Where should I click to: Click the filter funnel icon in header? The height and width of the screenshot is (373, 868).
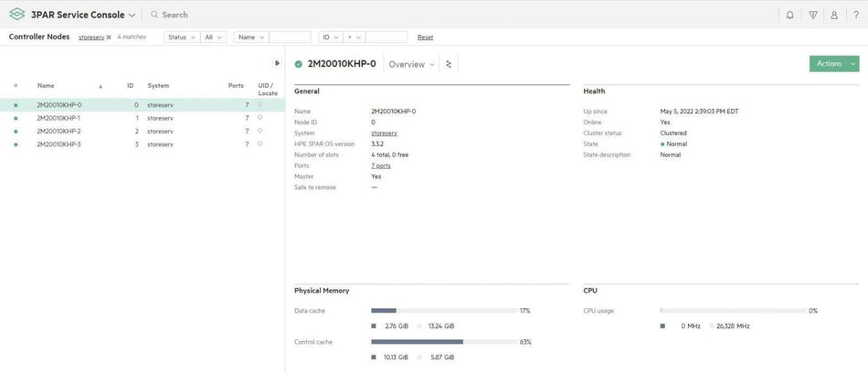tap(812, 15)
